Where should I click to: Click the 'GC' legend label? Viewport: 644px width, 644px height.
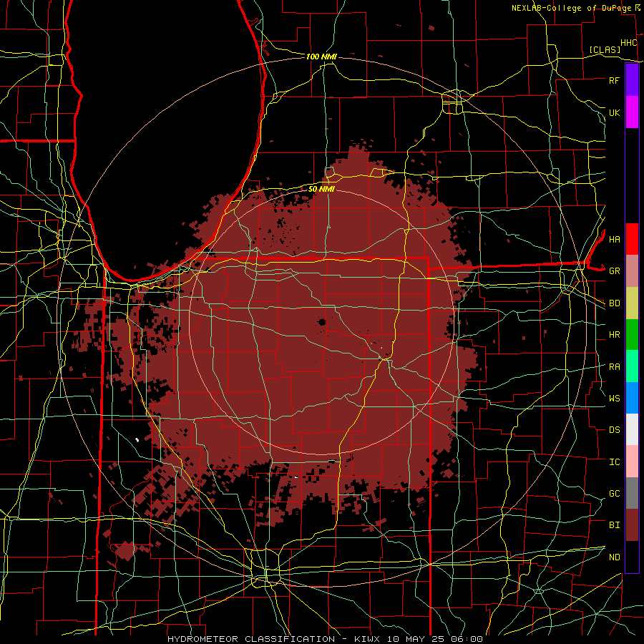[614, 493]
